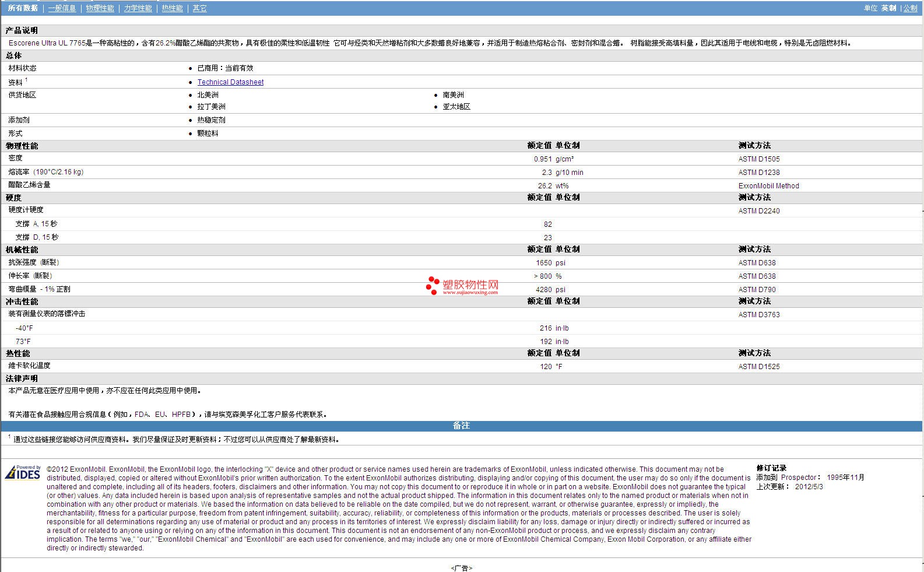
Task: Click ASTM D1505 test method
Action: pos(759,159)
